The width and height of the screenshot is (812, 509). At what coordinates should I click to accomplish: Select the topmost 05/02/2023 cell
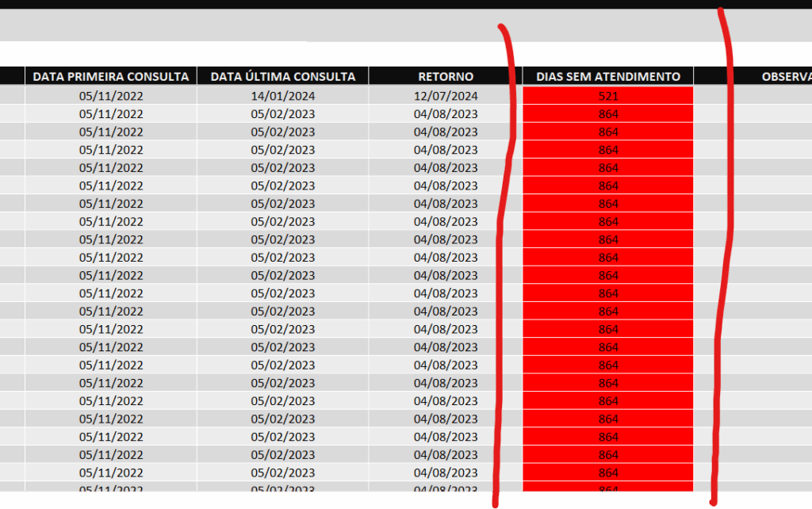[282, 114]
